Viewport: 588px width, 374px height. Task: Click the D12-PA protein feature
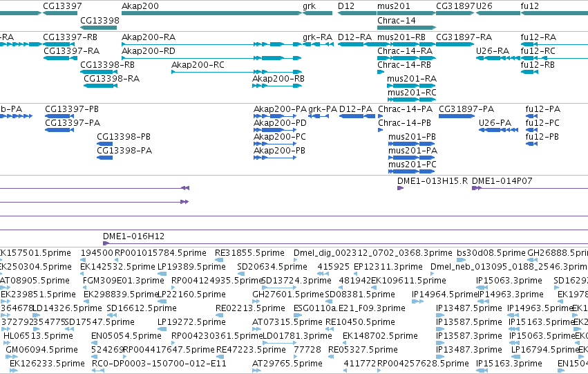point(357,116)
